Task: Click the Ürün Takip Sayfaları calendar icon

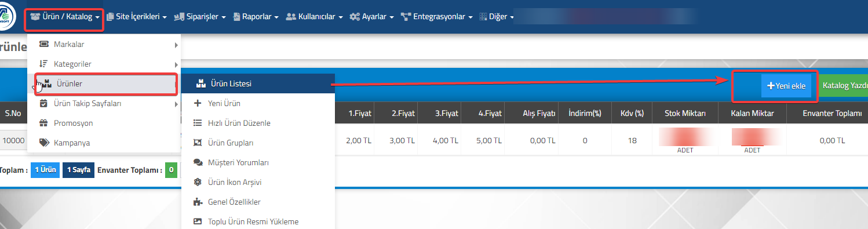Action: (x=43, y=103)
